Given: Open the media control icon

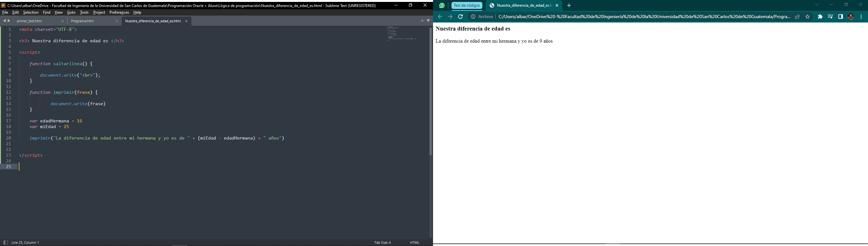Looking at the screenshot, I should tap(830, 17).
